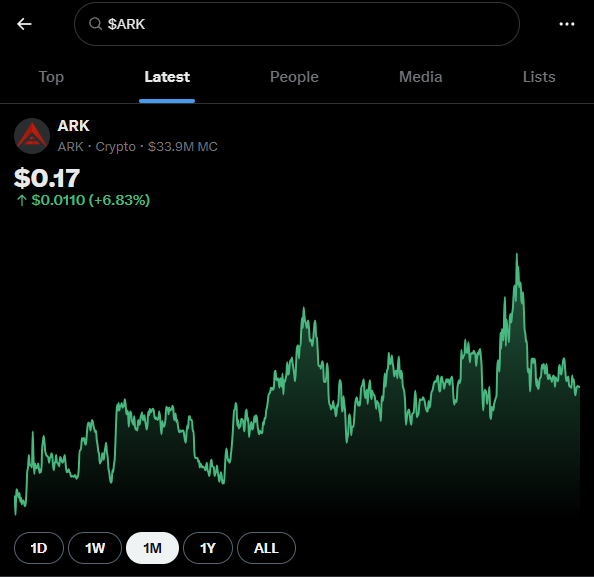Click the $33.9M MC market cap text
The image size is (594, 577).
(x=183, y=147)
